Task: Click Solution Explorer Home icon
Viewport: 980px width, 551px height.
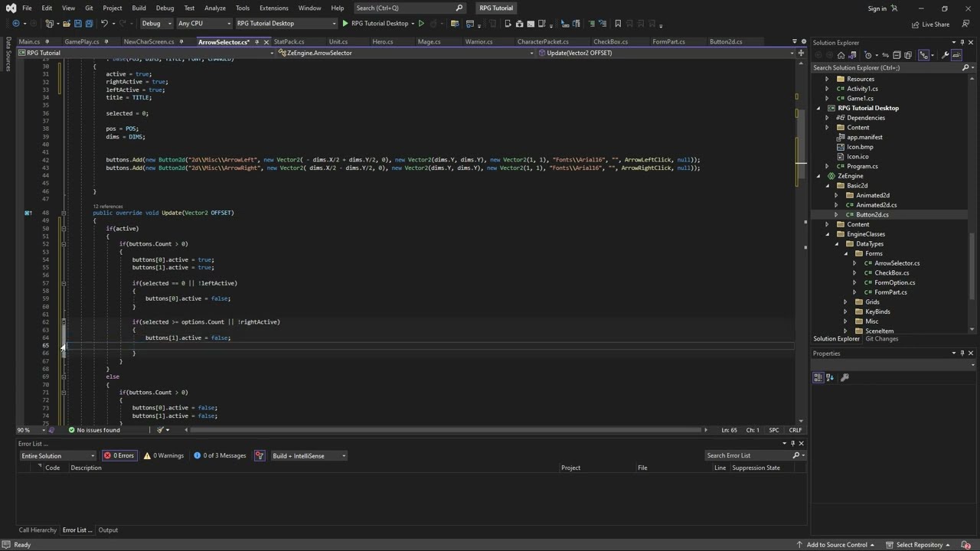Action: coord(841,55)
